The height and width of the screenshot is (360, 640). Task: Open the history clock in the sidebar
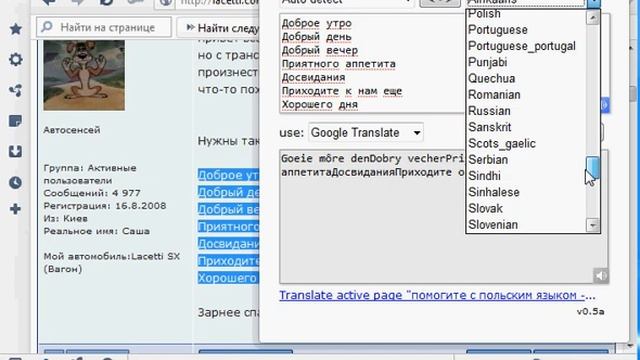pyautogui.click(x=16, y=182)
